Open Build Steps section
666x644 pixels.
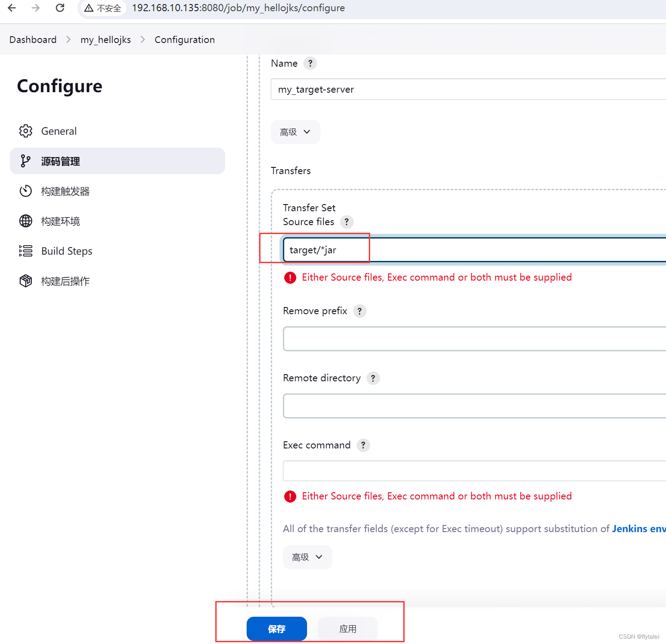[x=117, y=251]
